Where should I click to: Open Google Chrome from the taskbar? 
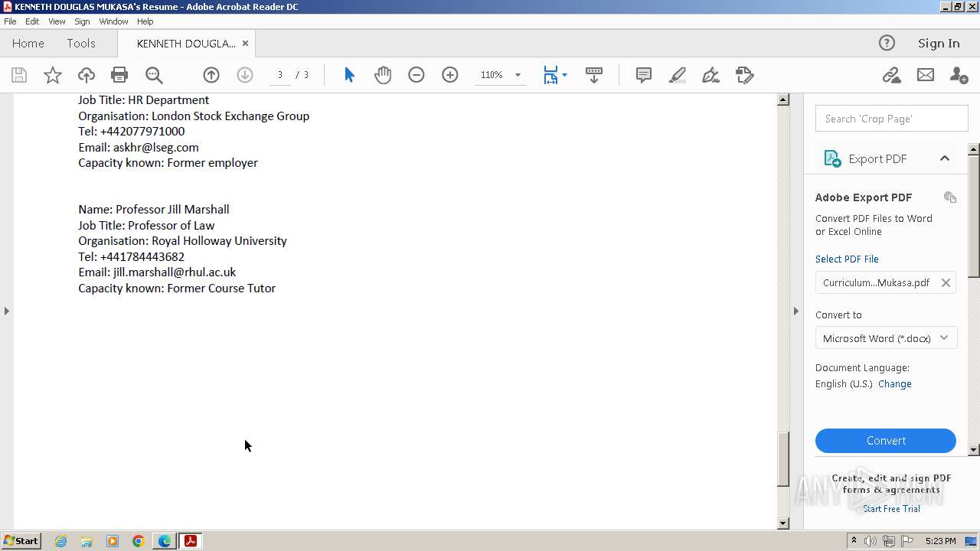[139, 541]
